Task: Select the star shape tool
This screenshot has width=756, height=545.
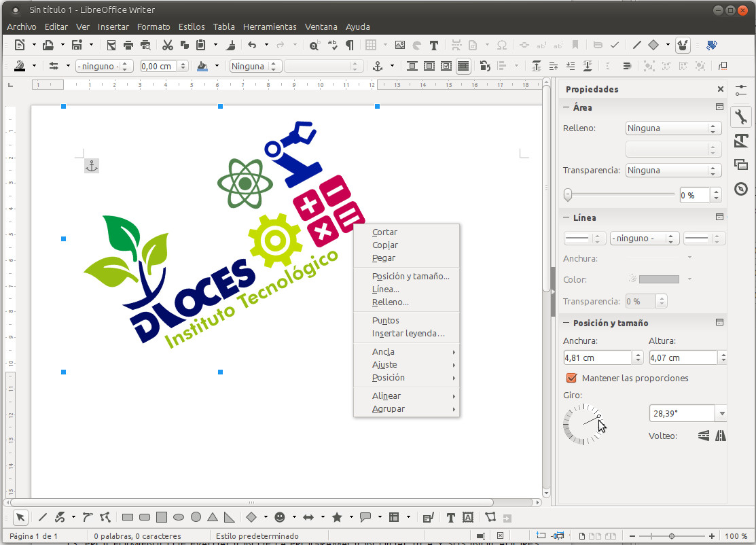Action: [x=337, y=518]
